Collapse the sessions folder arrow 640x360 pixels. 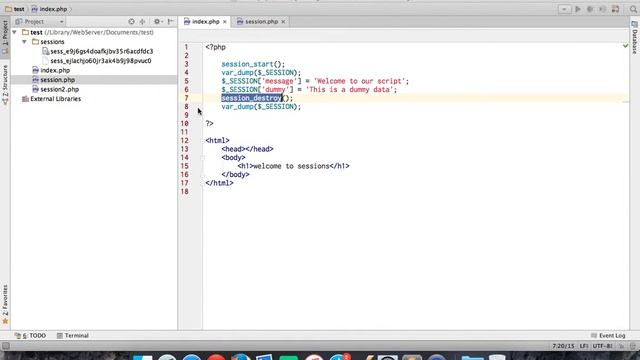click(x=24, y=42)
